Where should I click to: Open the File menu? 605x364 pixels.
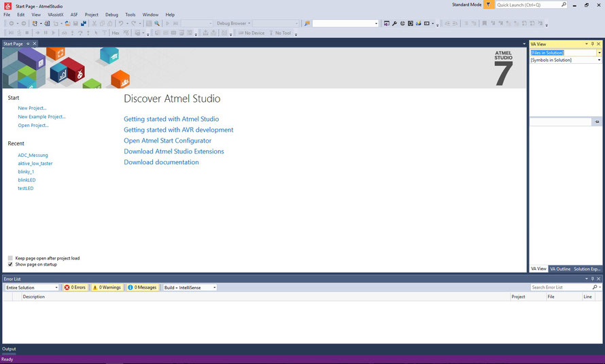[7, 15]
